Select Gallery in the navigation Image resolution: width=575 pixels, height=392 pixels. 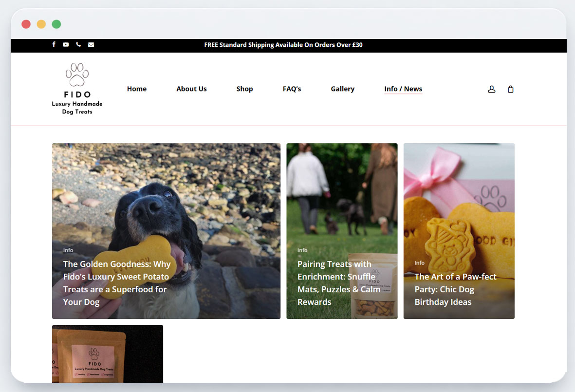[x=342, y=89]
